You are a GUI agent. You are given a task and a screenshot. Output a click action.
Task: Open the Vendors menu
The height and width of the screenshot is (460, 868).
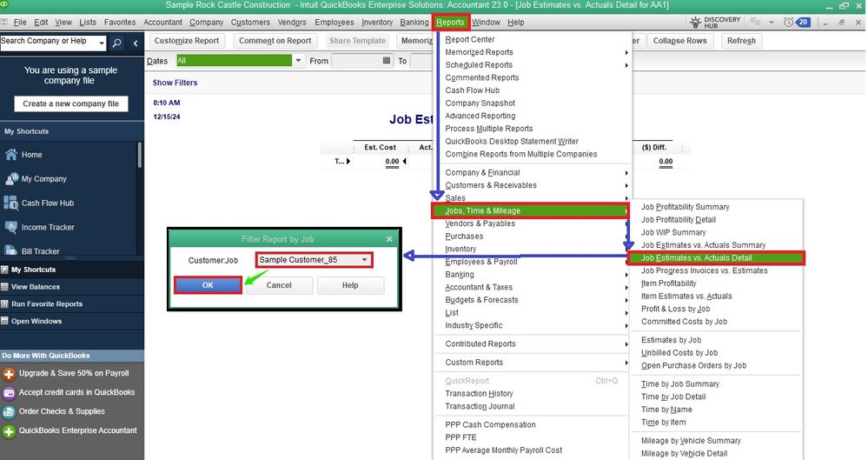[x=292, y=22]
